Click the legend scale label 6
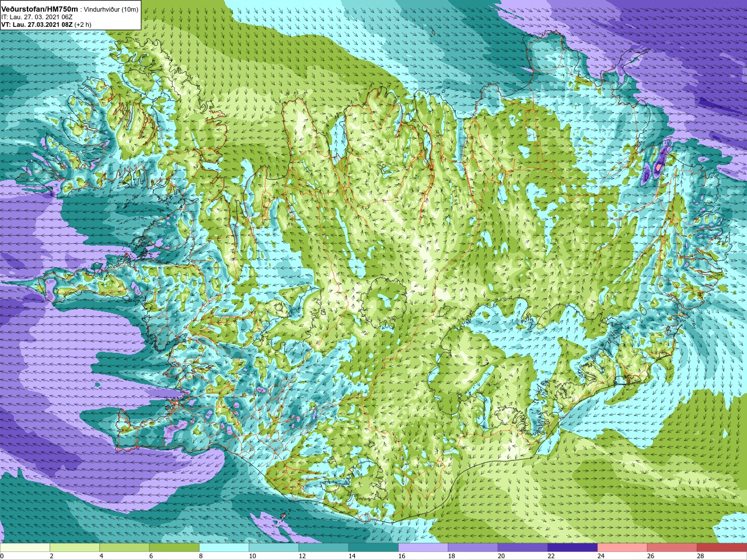Screen dimensions: 747x560 tap(151, 556)
